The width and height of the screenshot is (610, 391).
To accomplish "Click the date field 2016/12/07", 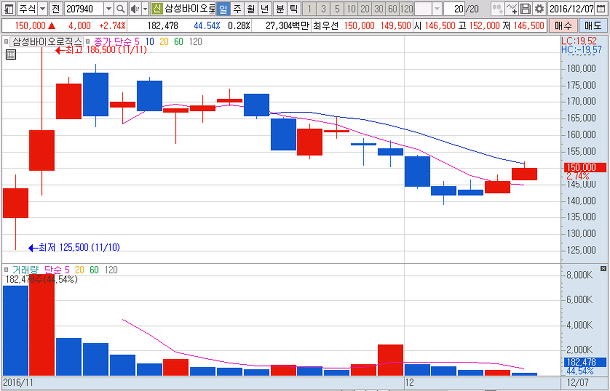I will [x=571, y=8].
